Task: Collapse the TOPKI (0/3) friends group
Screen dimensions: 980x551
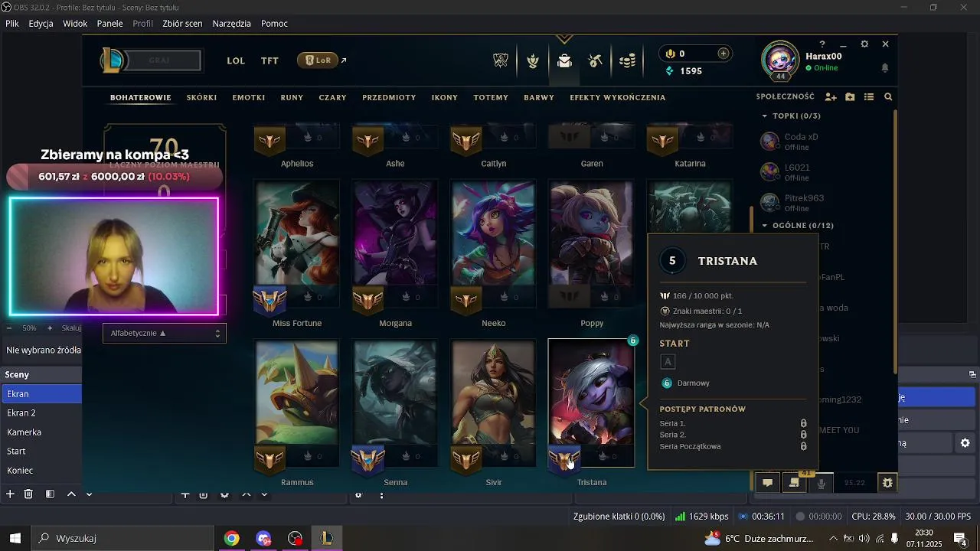Action: pos(764,116)
